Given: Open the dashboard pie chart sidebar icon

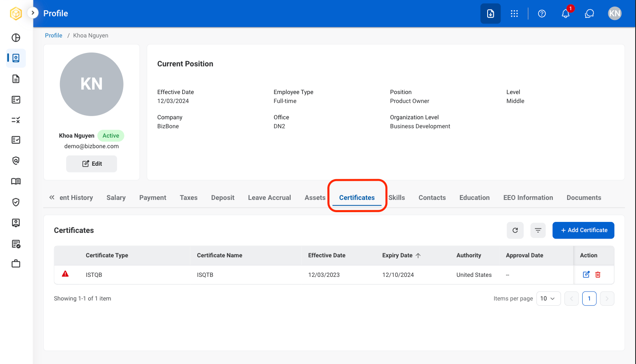Looking at the screenshot, I should (x=16, y=38).
